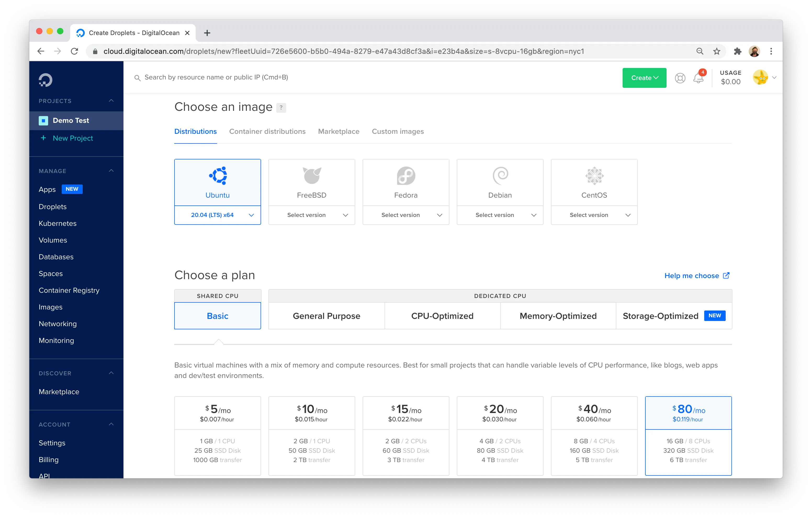Click the DigitalOcean logo icon
Image resolution: width=812 pixels, height=517 pixels.
[46, 79]
